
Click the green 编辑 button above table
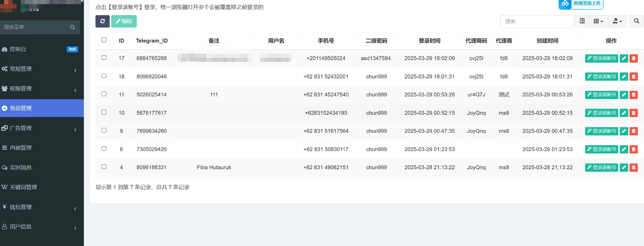click(124, 21)
